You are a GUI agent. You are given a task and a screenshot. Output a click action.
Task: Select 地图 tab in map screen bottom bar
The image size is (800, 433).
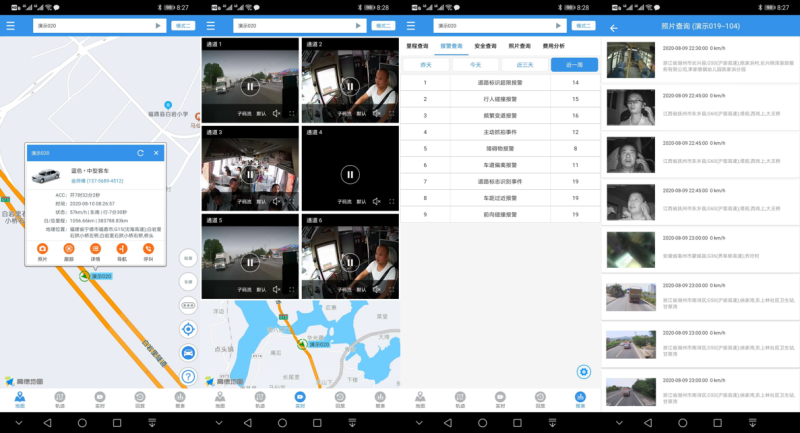coord(20,399)
